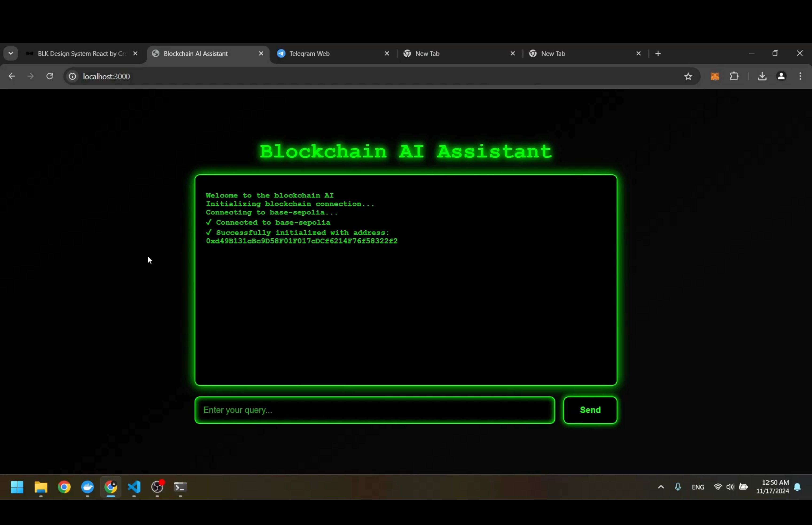
Task: Click the battery tray icon
Action: (x=743, y=487)
